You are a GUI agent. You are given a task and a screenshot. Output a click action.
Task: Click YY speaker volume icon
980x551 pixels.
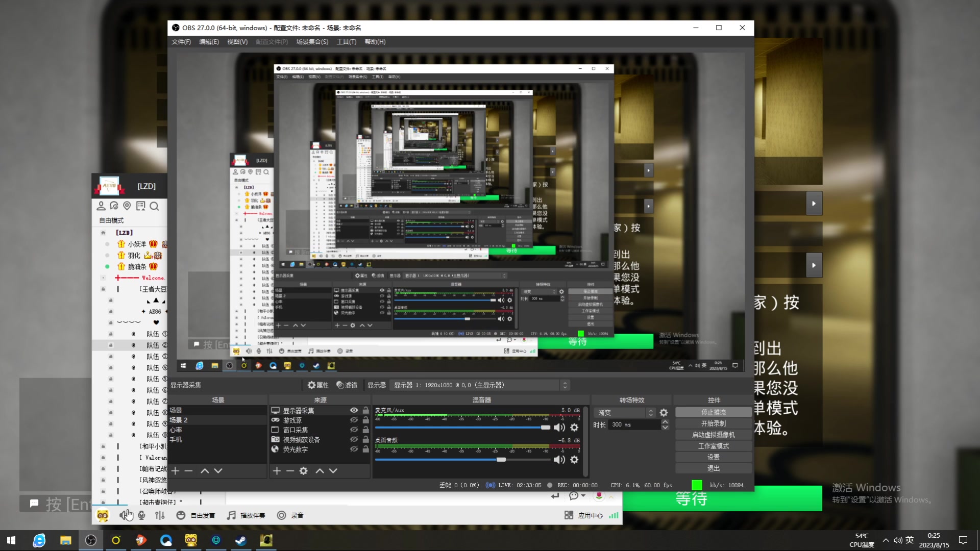click(124, 516)
